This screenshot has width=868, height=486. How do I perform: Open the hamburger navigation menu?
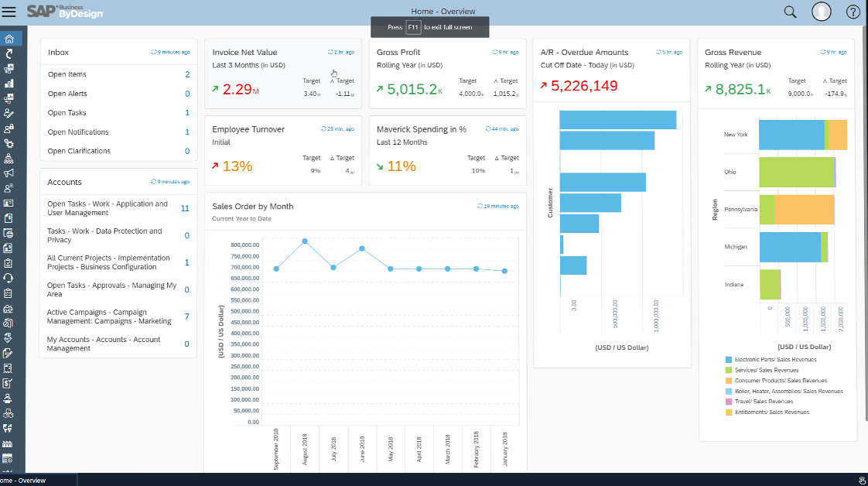click(x=9, y=11)
